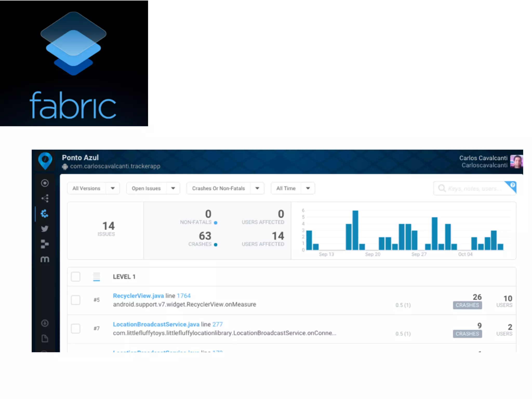Image resolution: width=532 pixels, height=399 pixels.
Task: Click the download icon in lower sidebar
Action: pos(45,323)
